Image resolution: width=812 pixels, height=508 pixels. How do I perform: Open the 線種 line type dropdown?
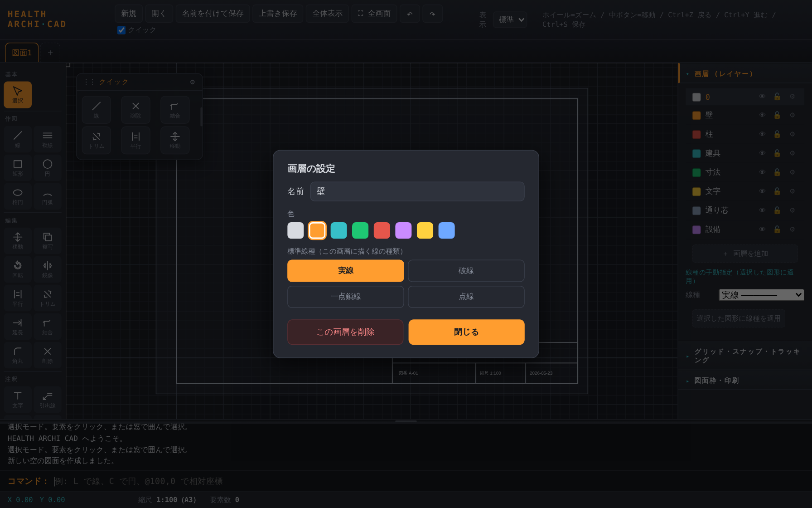(761, 295)
